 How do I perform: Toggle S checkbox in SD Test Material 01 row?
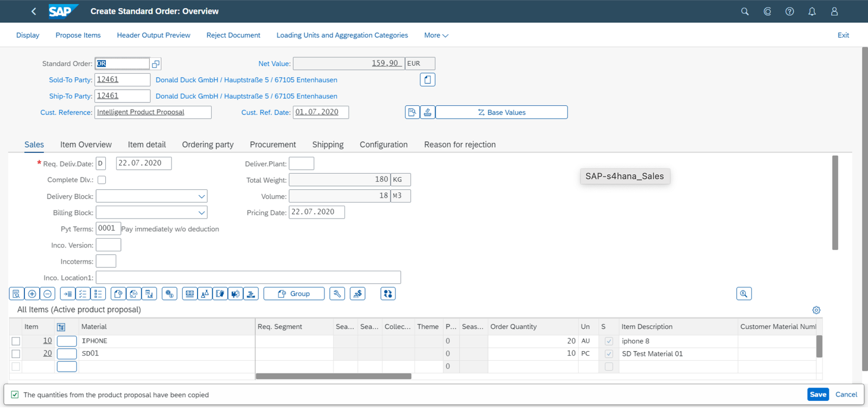609,354
